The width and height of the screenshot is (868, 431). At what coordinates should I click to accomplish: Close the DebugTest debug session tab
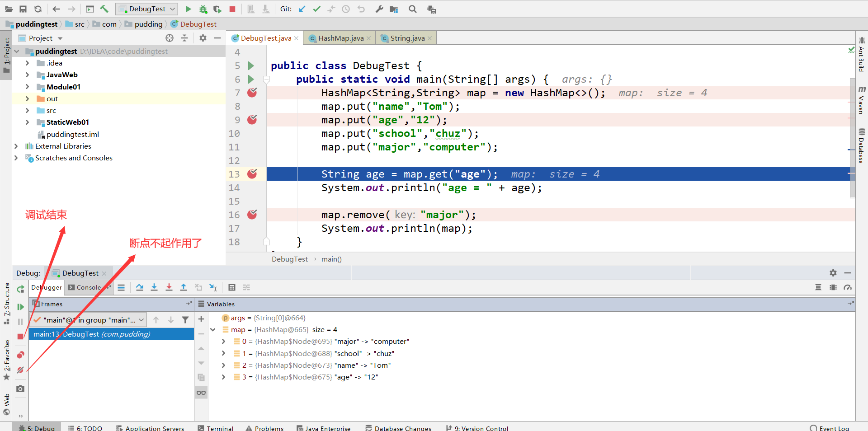(x=104, y=273)
